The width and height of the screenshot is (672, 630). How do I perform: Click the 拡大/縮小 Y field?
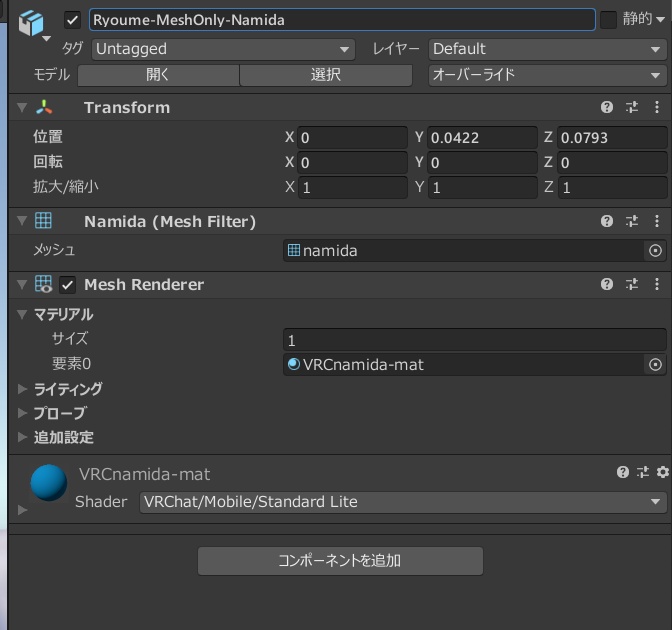(482, 187)
